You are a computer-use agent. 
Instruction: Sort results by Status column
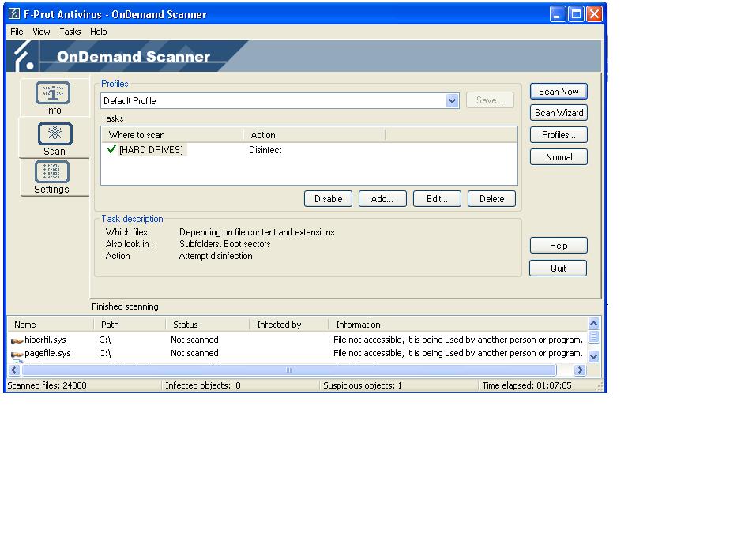(207, 325)
